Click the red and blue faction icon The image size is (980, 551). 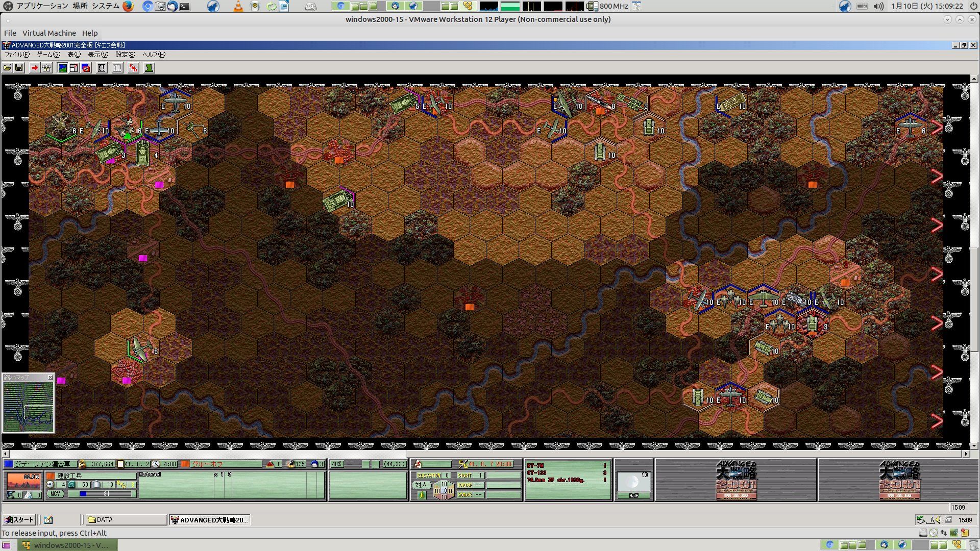coord(86,68)
